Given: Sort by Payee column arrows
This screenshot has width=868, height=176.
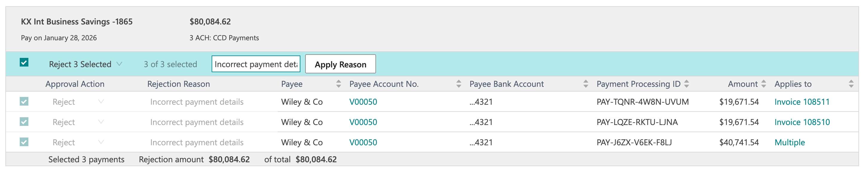Looking at the screenshot, I should 338,84.
